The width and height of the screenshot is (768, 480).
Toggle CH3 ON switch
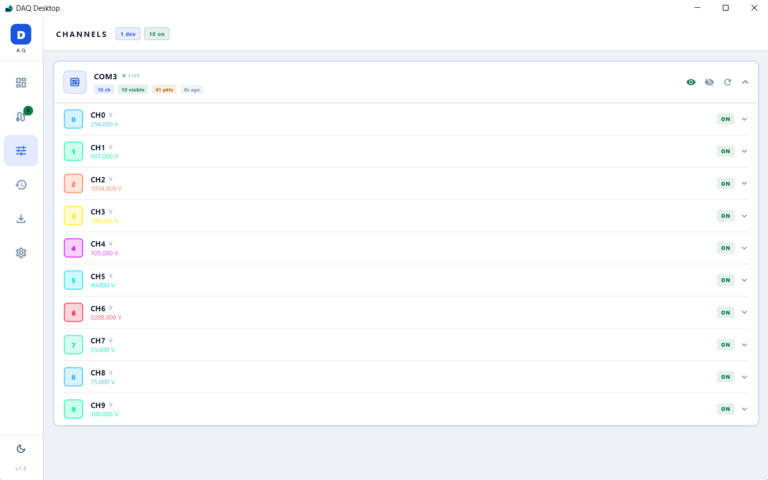725,216
